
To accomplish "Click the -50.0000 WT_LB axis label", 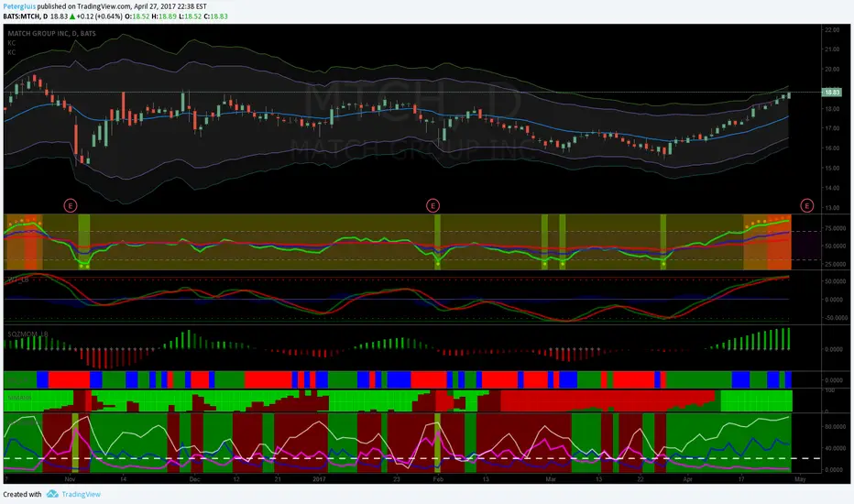I will tap(835, 318).
